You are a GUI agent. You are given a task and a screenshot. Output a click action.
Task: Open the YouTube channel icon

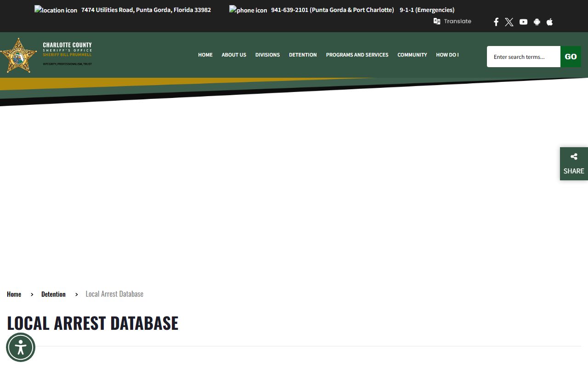[x=523, y=22]
